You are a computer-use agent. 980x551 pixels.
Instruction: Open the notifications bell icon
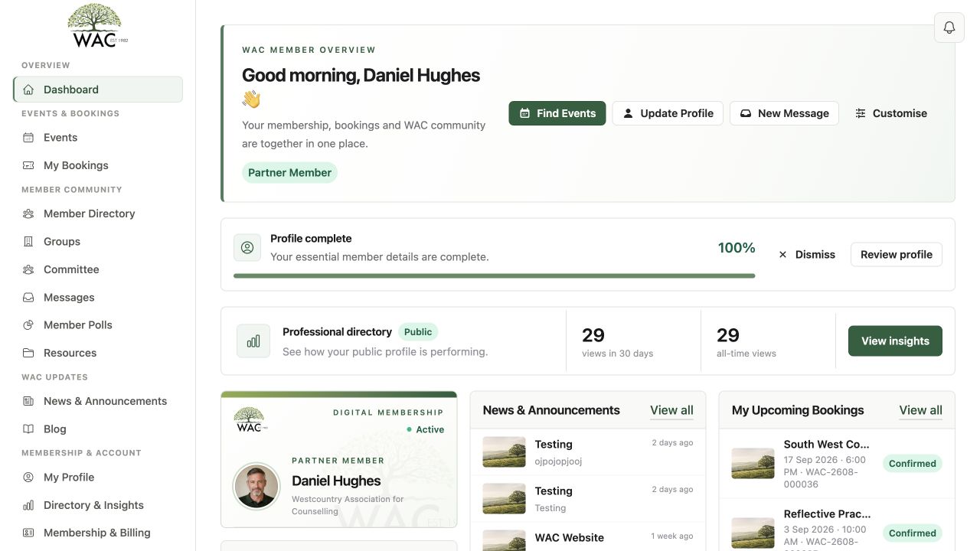[x=949, y=28]
